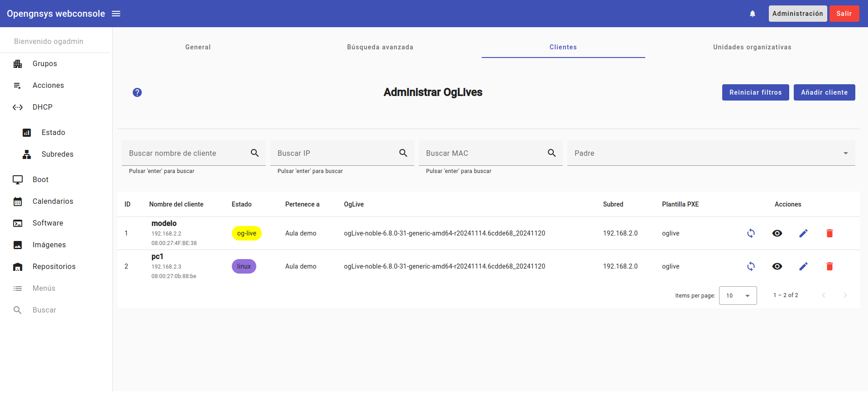Collapse the DHCP sidebar section
Image resolution: width=868 pixels, height=404 pixels.
(43, 107)
